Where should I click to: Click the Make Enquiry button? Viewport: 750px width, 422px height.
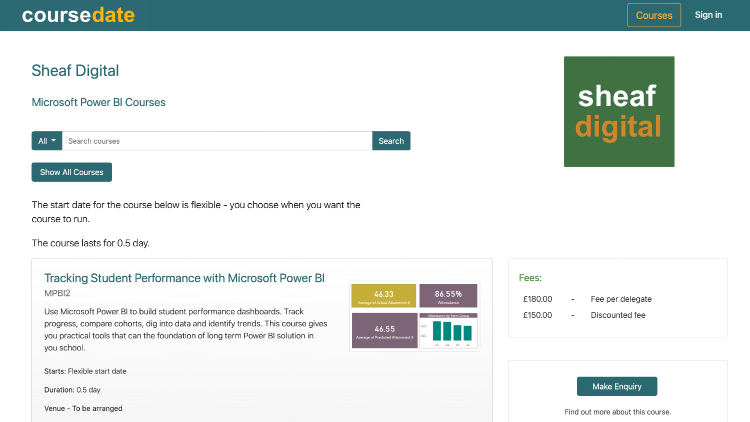617,387
